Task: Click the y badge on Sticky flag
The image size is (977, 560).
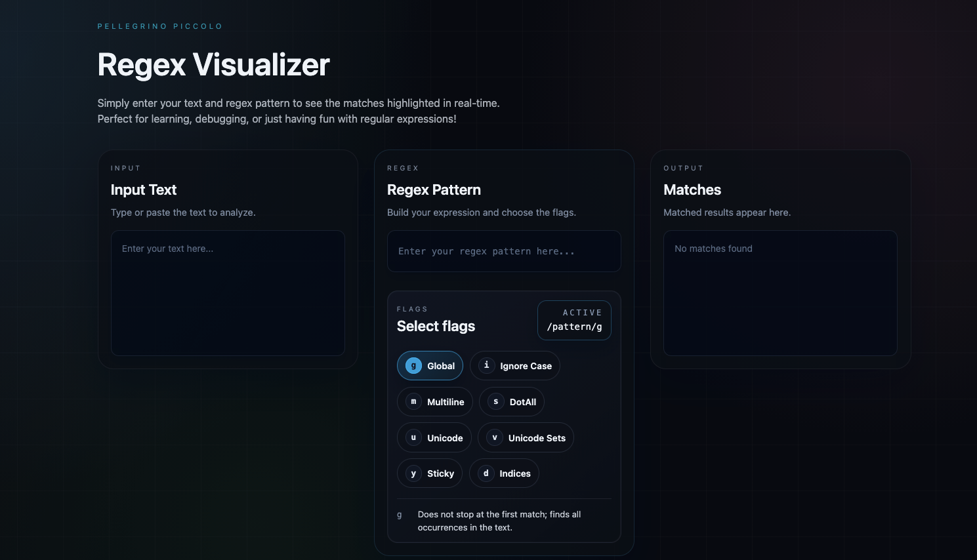Action: (x=413, y=473)
